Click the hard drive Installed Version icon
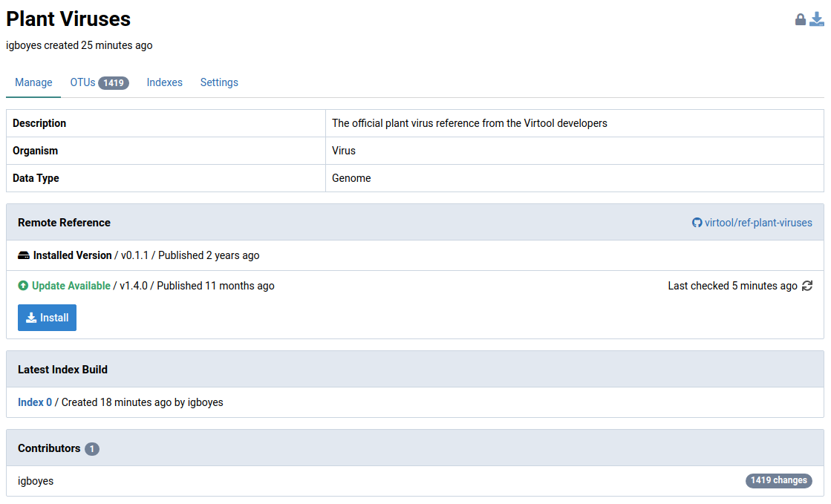 (24, 255)
